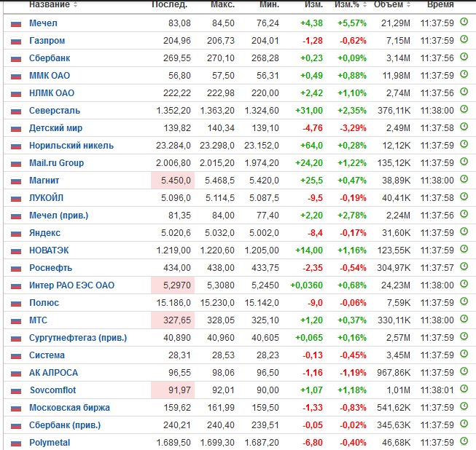Screen dimensions: 476x450
Task: Open the Polymetal stock page
Action: pos(50,443)
